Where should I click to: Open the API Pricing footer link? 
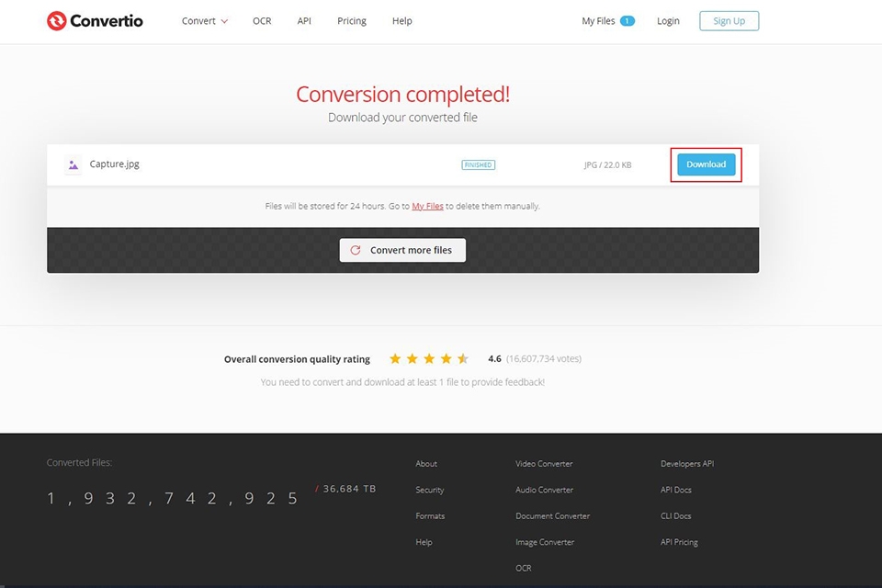[680, 542]
